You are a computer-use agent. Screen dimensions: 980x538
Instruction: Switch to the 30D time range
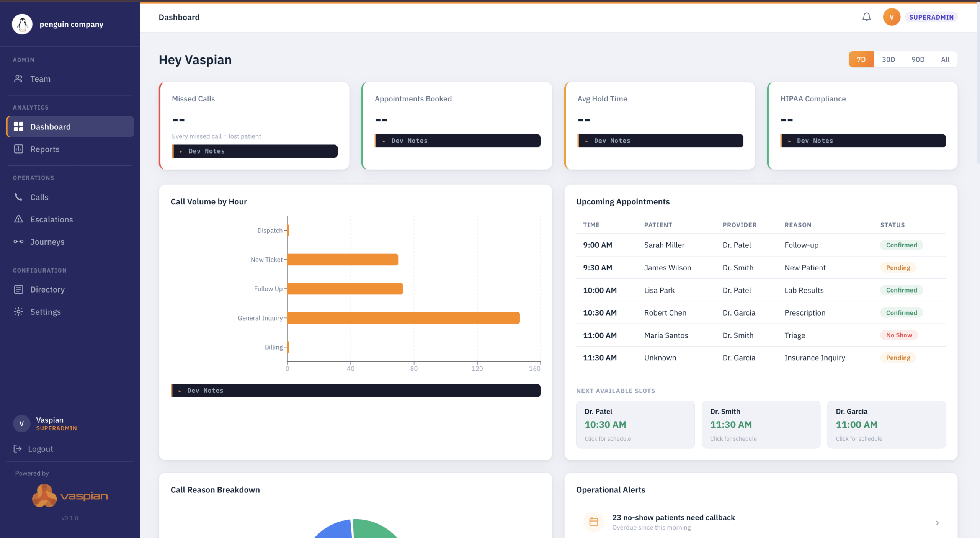tap(888, 59)
